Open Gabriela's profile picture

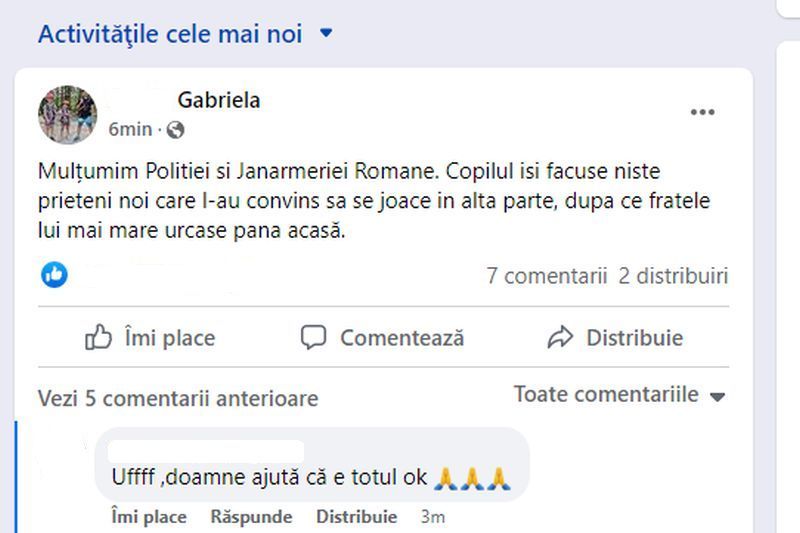[67, 114]
